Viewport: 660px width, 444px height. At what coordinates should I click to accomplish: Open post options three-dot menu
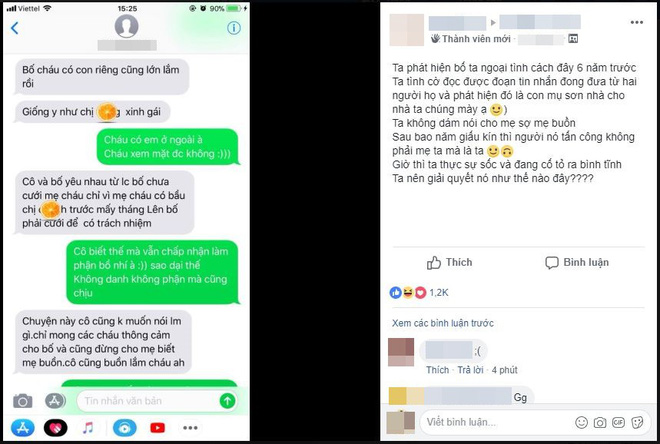[x=636, y=22]
